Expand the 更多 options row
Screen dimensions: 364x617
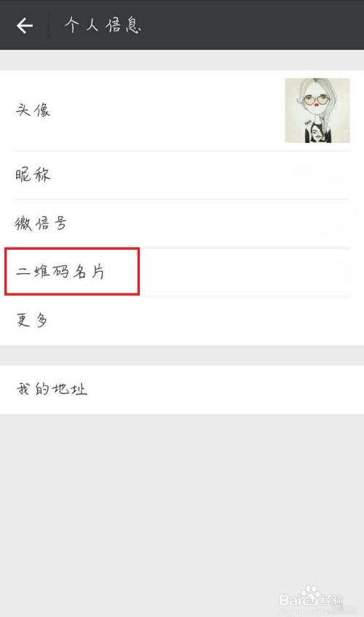click(x=182, y=321)
